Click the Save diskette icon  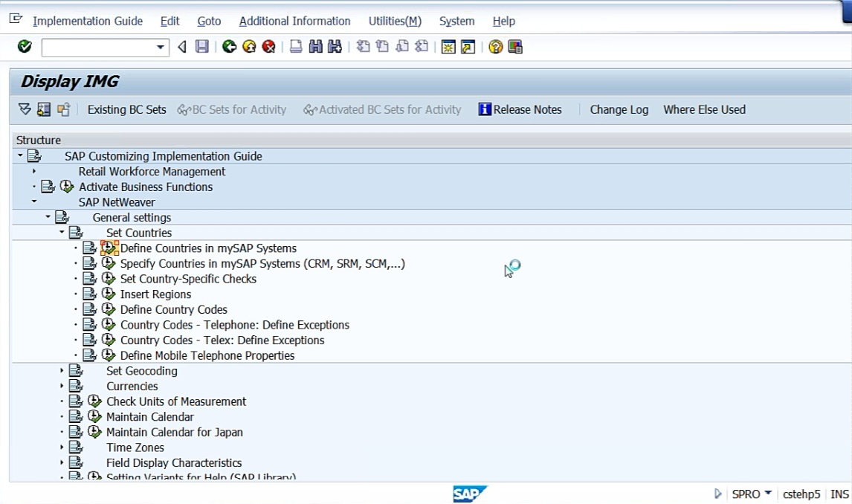201,47
